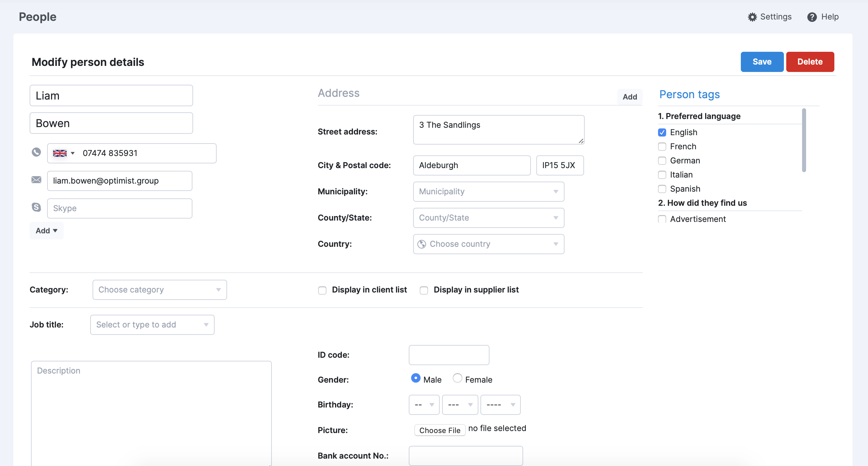The width and height of the screenshot is (868, 466).
Task: Open the Help question mark icon
Action: tap(812, 17)
